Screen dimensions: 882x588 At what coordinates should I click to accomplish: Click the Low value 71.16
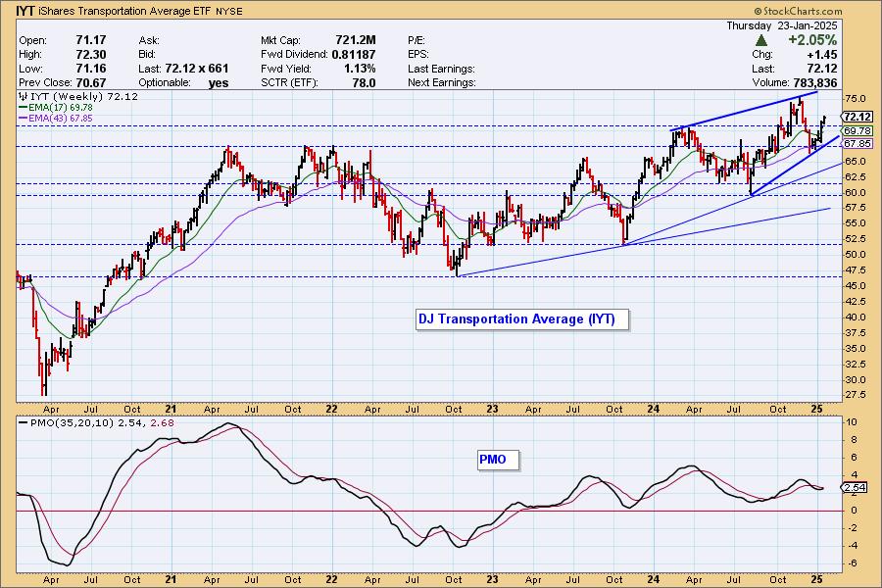click(x=90, y=69)
